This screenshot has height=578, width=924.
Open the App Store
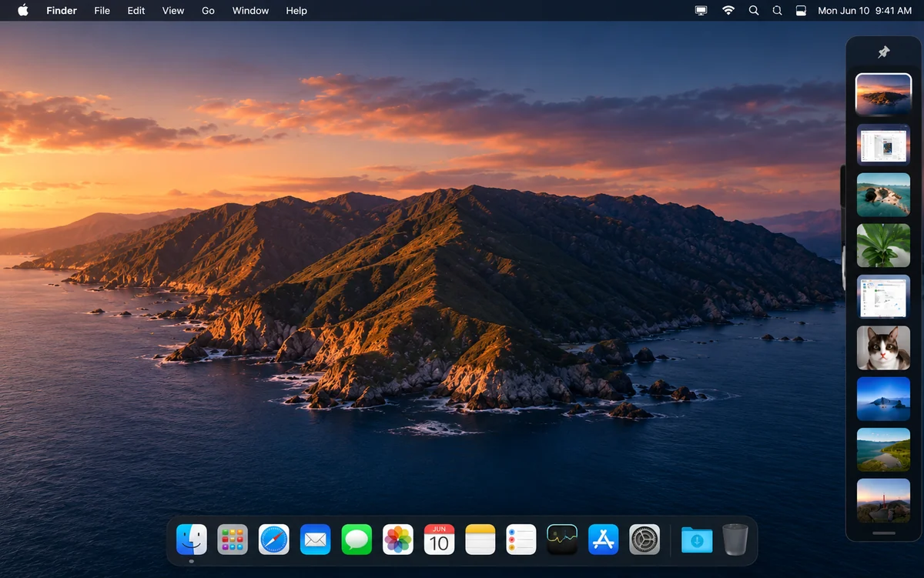pyautogui.click(x=604, y=540)
